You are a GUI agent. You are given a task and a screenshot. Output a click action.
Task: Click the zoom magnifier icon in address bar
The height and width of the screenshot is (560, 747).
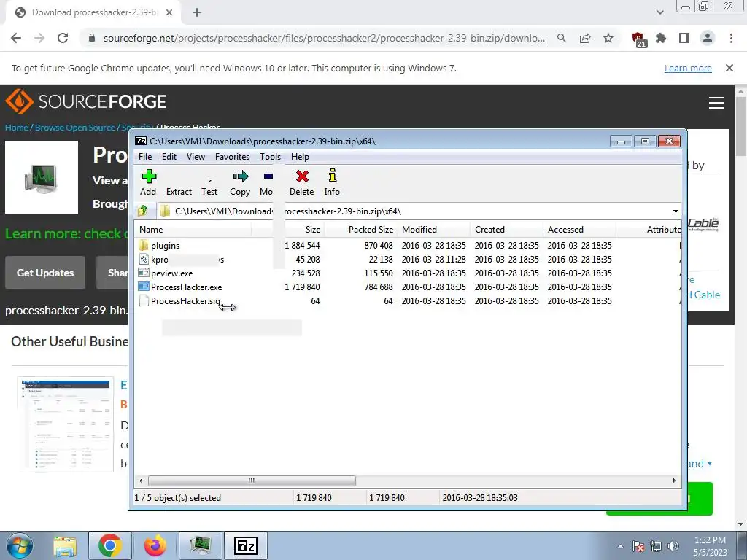click(x=562, y=38)
